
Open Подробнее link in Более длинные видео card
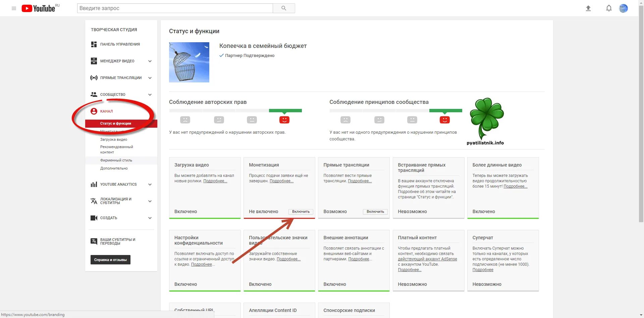click(x=516, y=186)
